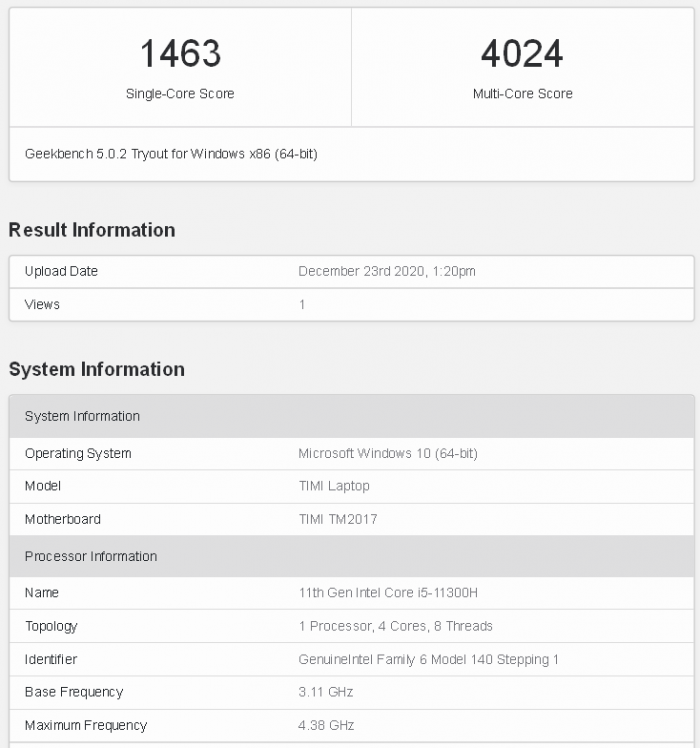Click the Processor Information table header
This screenshot has height=748, width=700.
tap(91, 556)
